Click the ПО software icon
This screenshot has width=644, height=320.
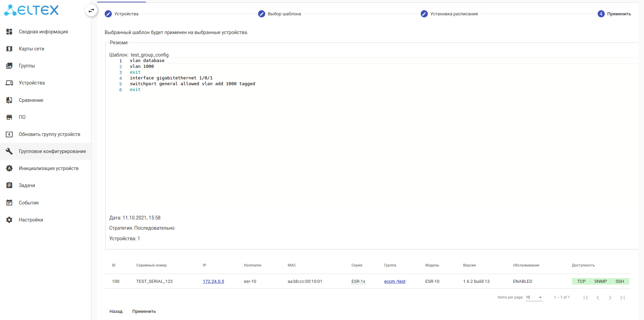9,117
